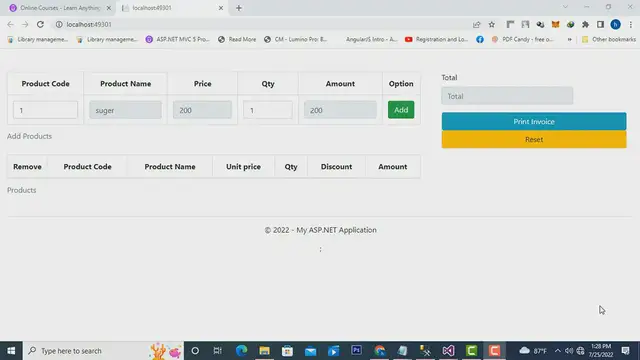Open the orange Camtasia recorder taskbar icon
This screenshot has height=360, width=640.
click(494, 351)
